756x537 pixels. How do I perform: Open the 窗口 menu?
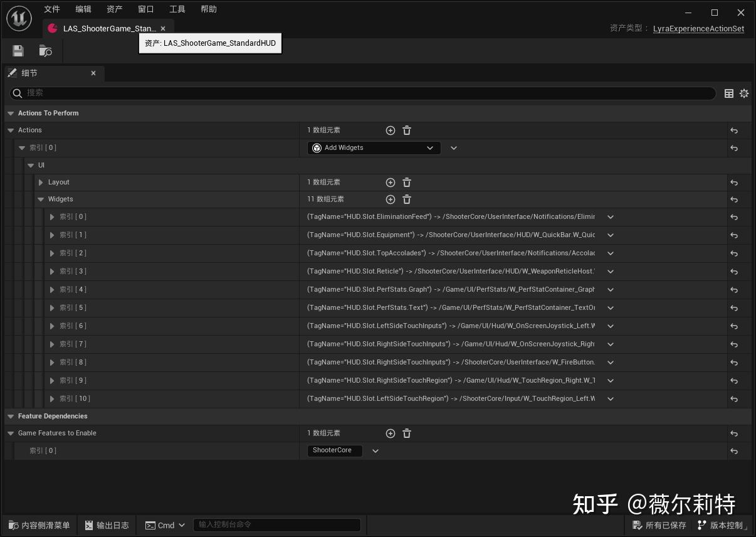point(145,9)
